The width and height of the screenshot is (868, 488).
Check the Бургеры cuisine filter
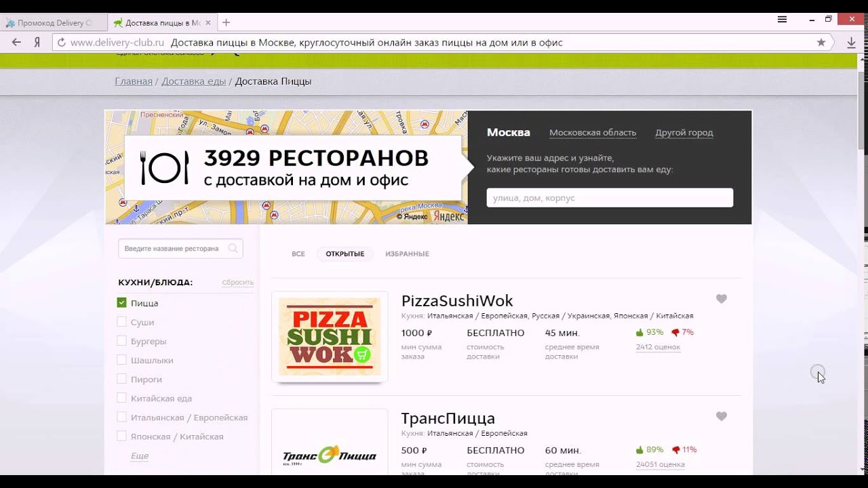click(x=122, y=341)
